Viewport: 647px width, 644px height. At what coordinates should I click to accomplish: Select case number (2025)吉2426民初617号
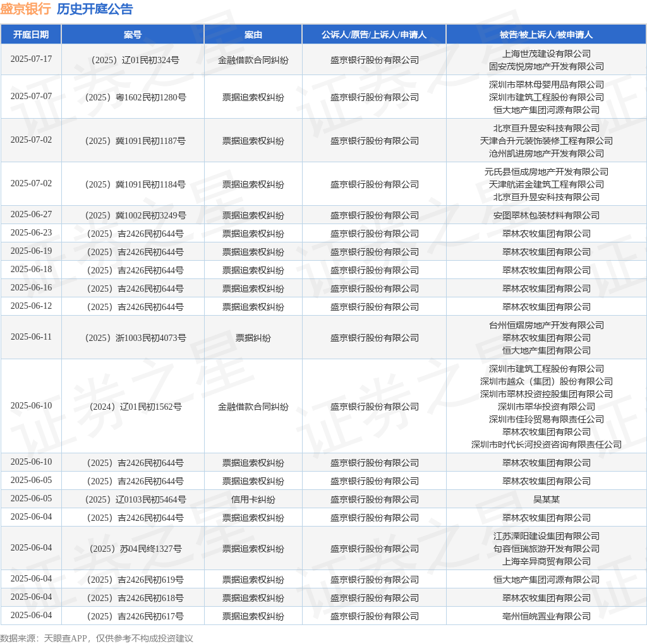tap(135, 616)
